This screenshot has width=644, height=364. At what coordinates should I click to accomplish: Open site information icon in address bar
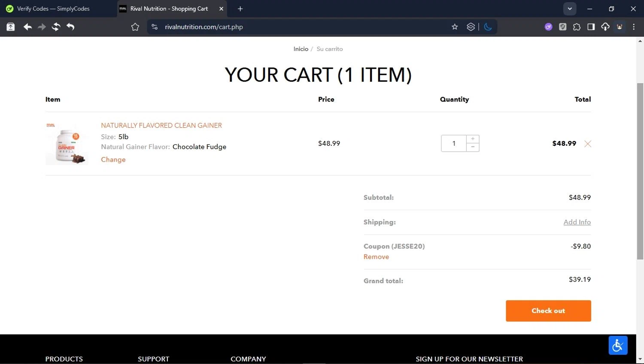tap(155, 27)
